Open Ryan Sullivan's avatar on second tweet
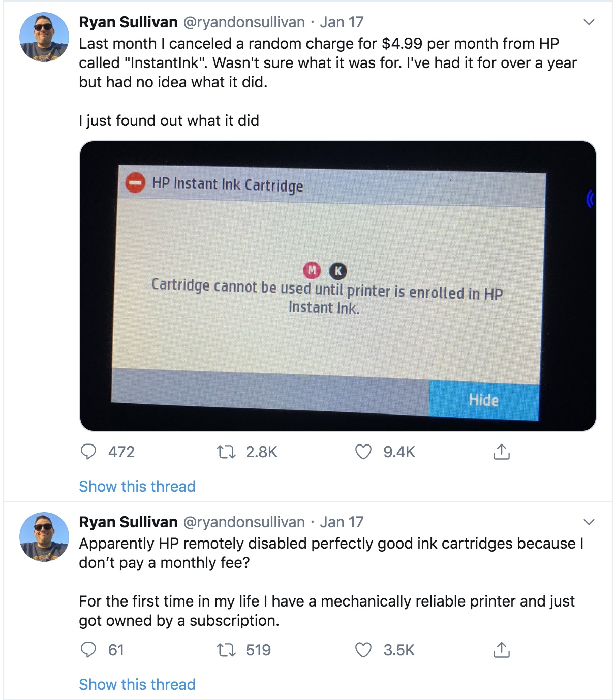This screenshot has width=616, height=700. 44,537
